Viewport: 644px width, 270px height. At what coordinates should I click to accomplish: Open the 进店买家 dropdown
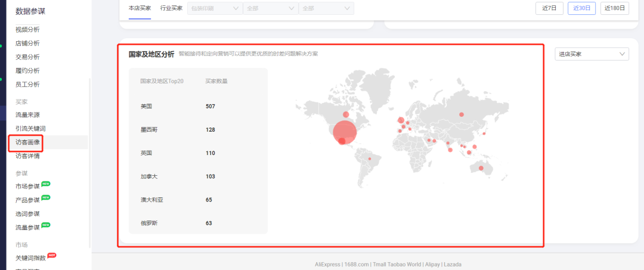coord(592,54)
